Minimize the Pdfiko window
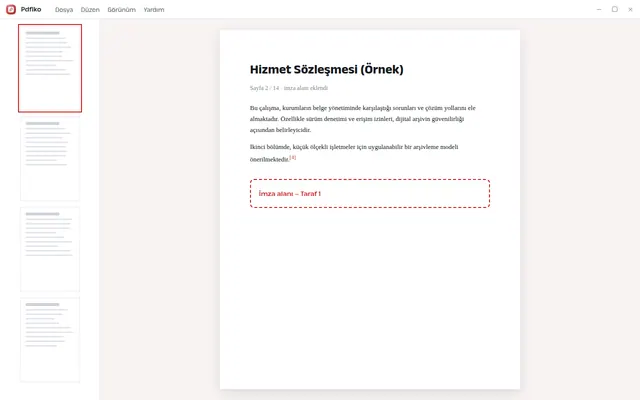640x400 pixels. pyautogui.click(x=599, y=9)
